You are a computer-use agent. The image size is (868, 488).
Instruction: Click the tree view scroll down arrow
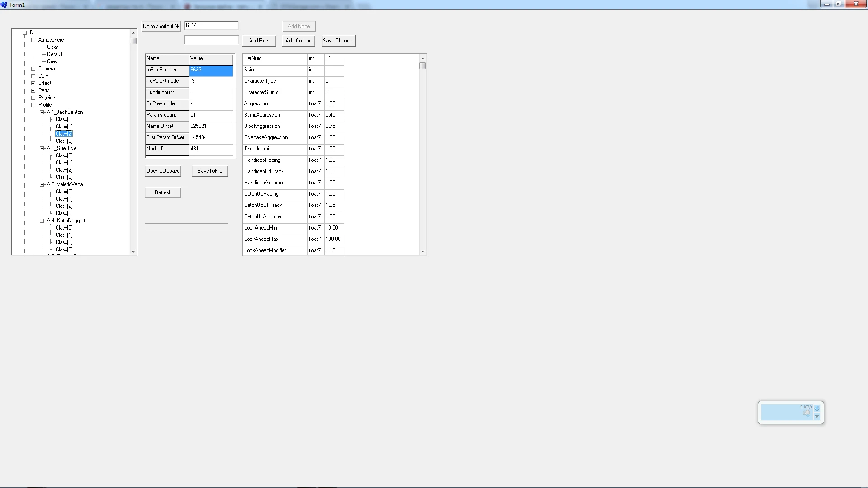[133, 252]
